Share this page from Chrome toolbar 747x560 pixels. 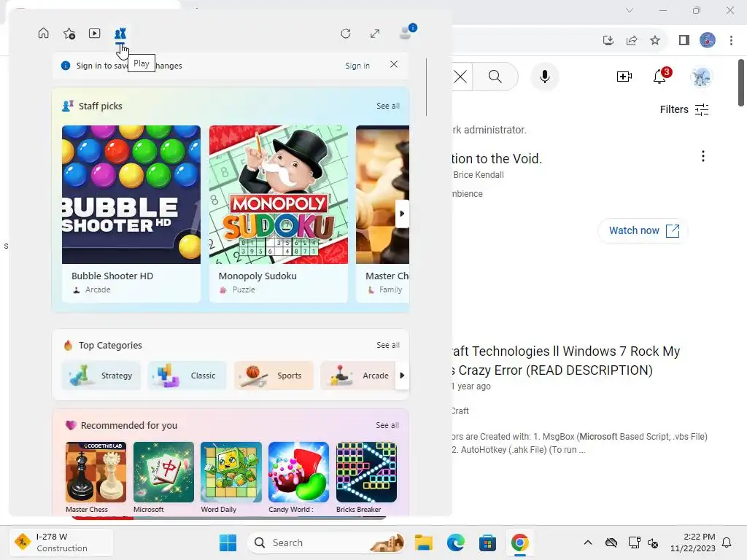click(632, 41)
